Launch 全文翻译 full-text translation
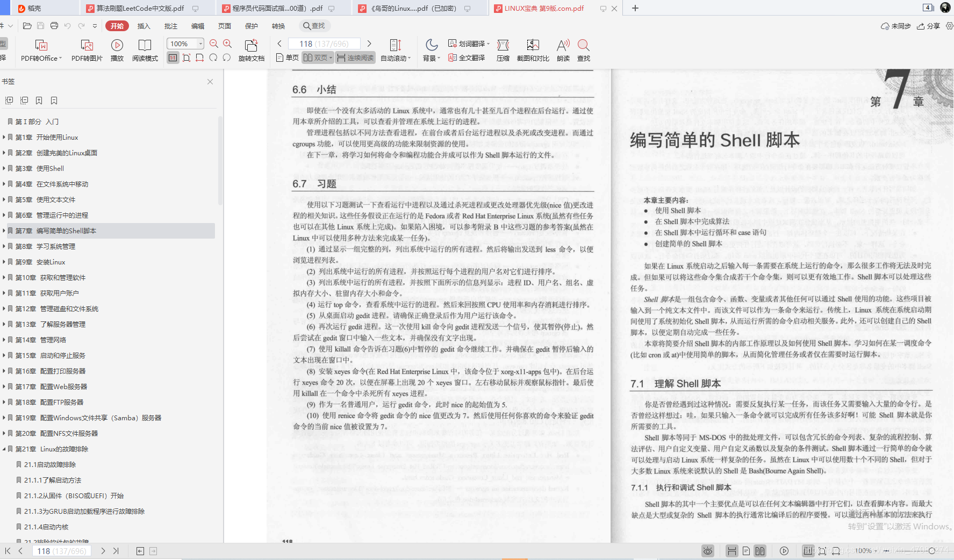 (x=467, y=58)
